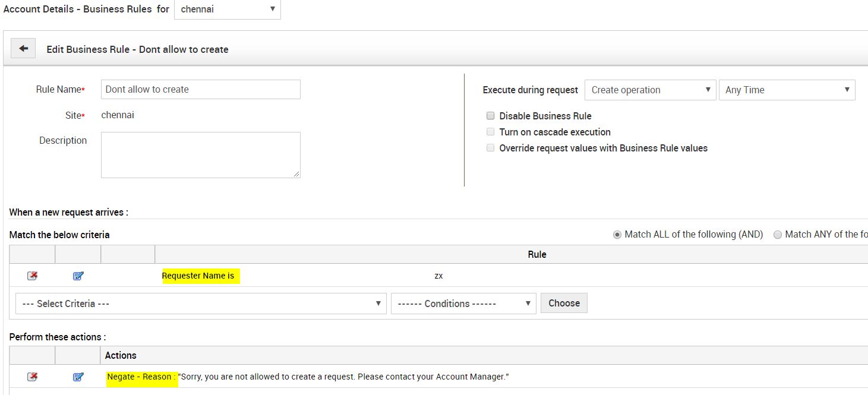
Task: Open the Select Criteria dropdown
Action: [201, 304]
